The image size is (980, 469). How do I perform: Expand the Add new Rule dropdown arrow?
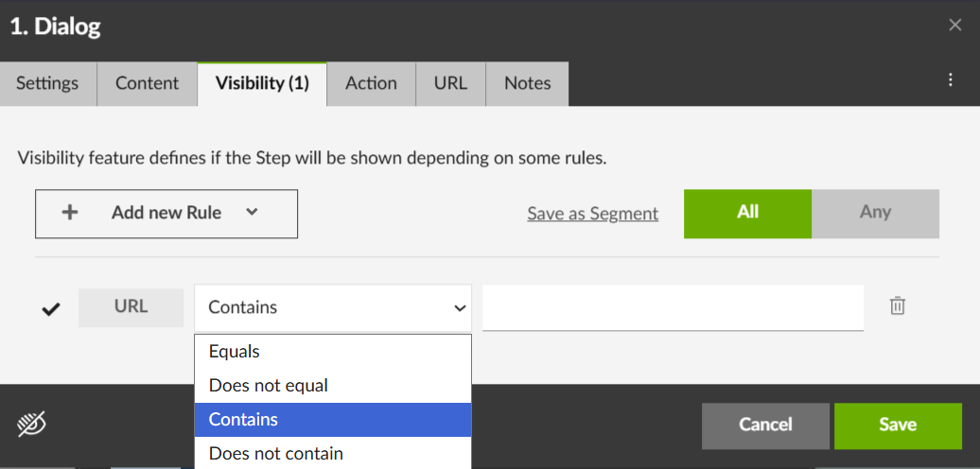click(x=252, y=213)
